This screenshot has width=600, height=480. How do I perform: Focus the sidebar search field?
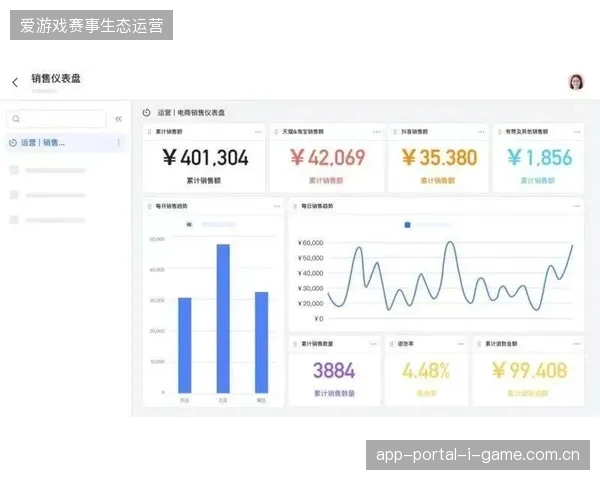pos(56,119)
